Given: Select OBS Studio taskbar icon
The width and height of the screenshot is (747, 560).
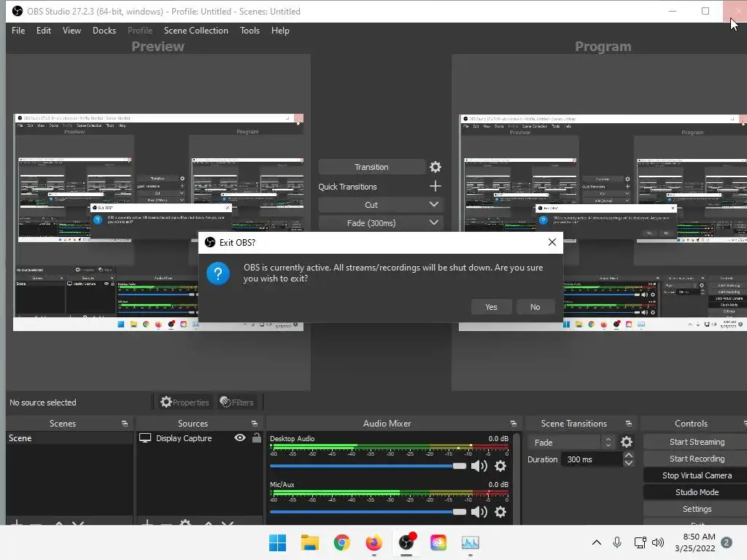Looking at the screenshot, I should click(406, 542).
